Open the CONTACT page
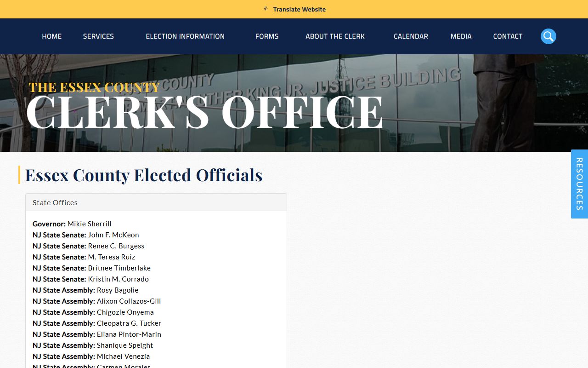588x368 pixels. click(x=508, y=36)
